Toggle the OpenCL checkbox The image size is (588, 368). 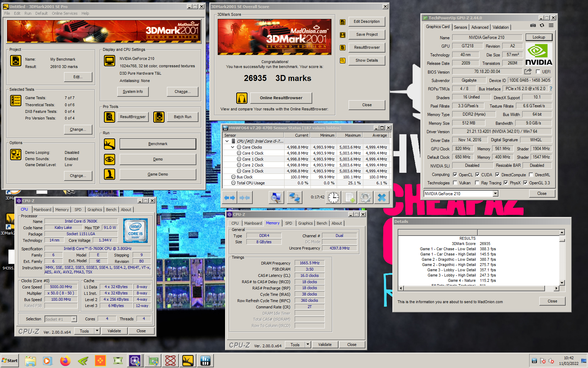pos(455,175)
